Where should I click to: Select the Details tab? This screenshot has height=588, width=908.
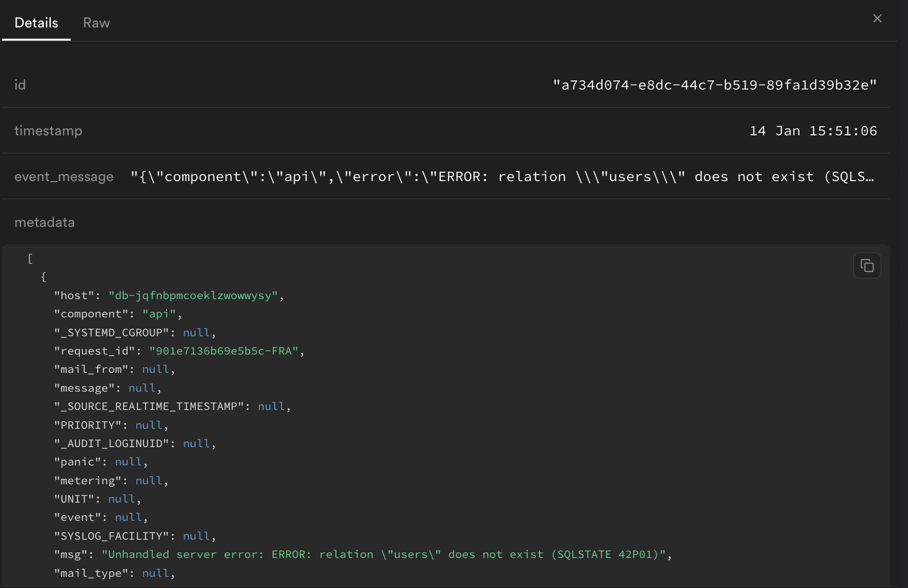click(36, 22)
